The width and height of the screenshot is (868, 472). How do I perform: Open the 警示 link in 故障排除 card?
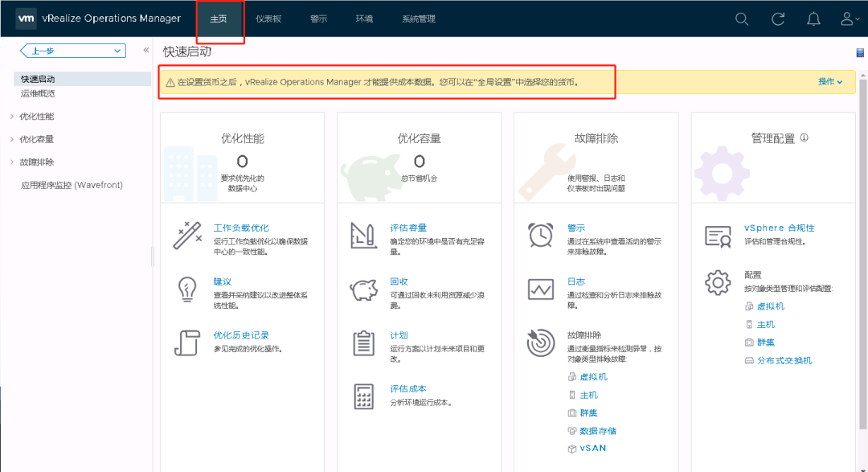[x=576, y=228]
